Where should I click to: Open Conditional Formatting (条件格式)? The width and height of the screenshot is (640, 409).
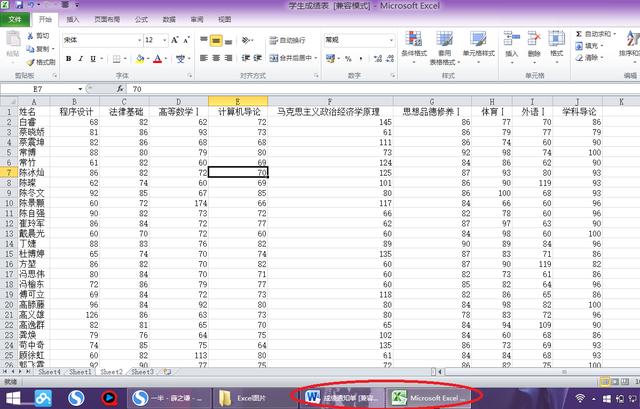coord(414,46)
